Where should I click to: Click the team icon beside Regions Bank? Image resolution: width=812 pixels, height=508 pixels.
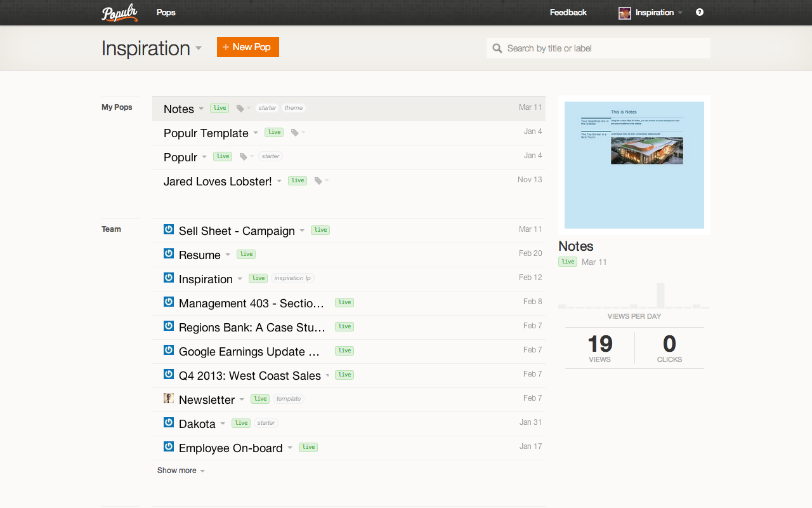pos(169,326)
